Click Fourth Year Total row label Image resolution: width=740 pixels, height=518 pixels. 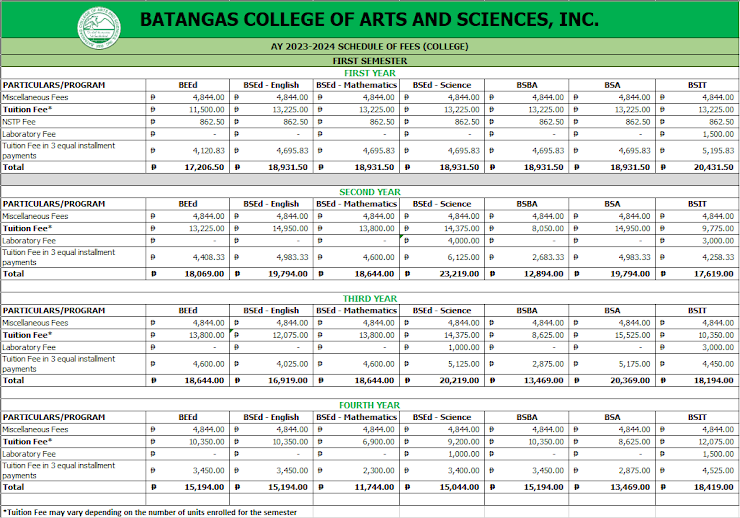tap(13, 487)
